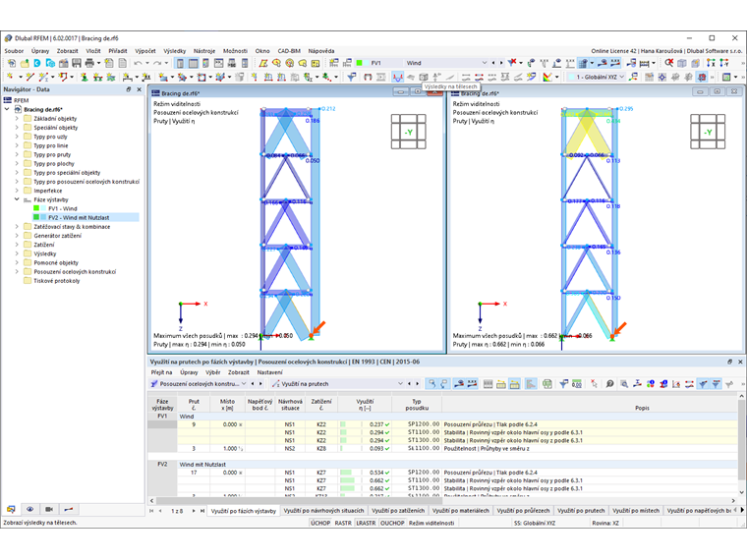Open the Výpočet menu
Image resolution: width=747 pixels, height=560 pixels.
pos(144,51)
